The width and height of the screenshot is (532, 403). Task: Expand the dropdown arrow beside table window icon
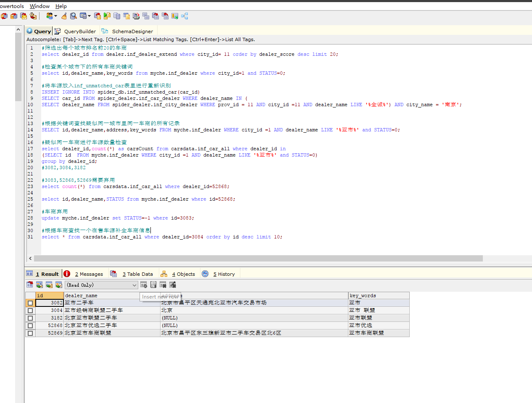click(89, 16)
